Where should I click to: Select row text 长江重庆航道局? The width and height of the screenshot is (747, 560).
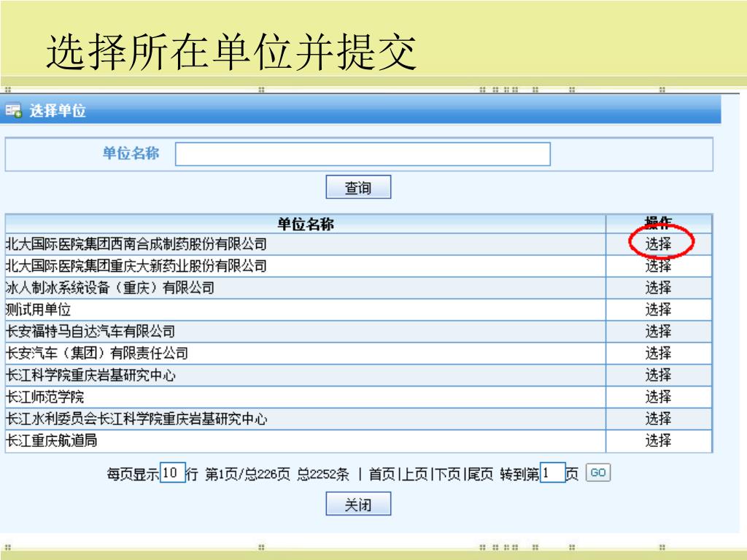point(52,440)
